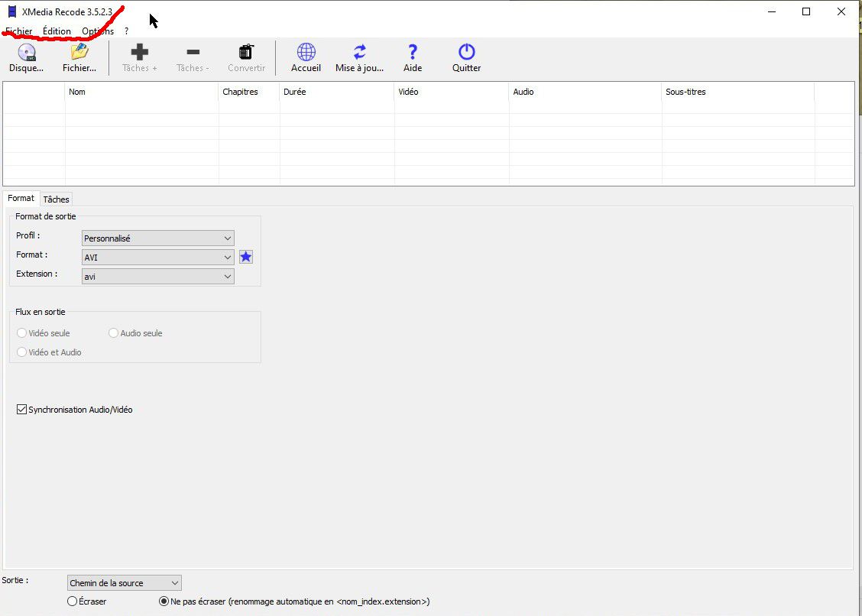
Task: Switch to the Format tab
Action: (21, 198)
